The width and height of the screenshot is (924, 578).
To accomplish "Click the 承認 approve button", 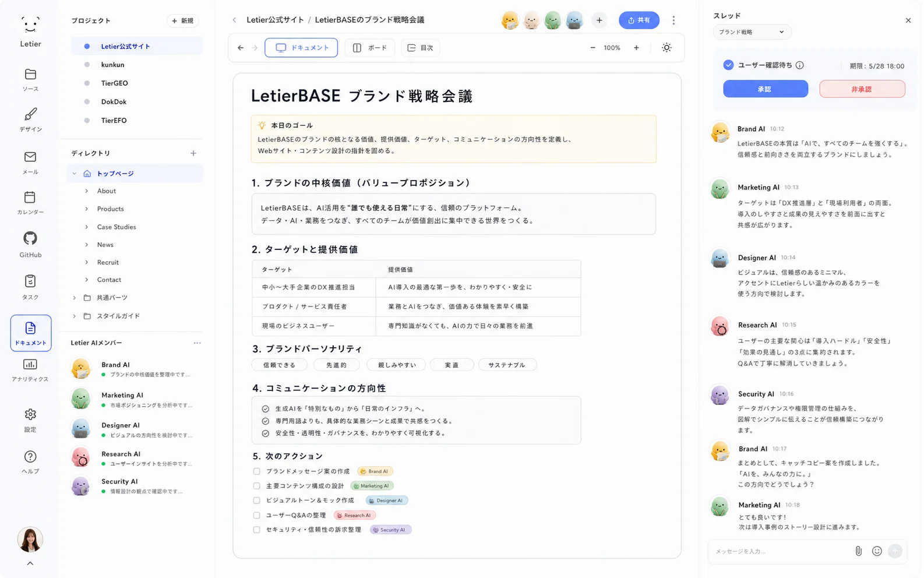I will click(766, 89).
